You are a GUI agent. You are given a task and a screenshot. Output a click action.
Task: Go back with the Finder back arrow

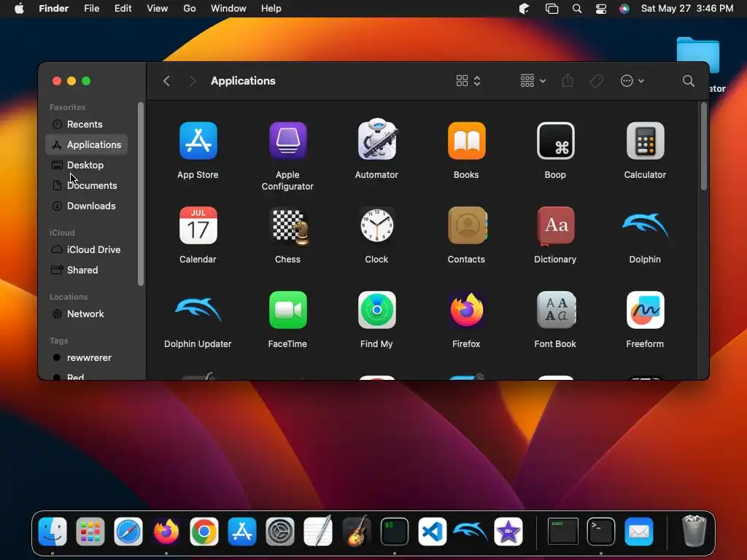click(x=166, y=81)
